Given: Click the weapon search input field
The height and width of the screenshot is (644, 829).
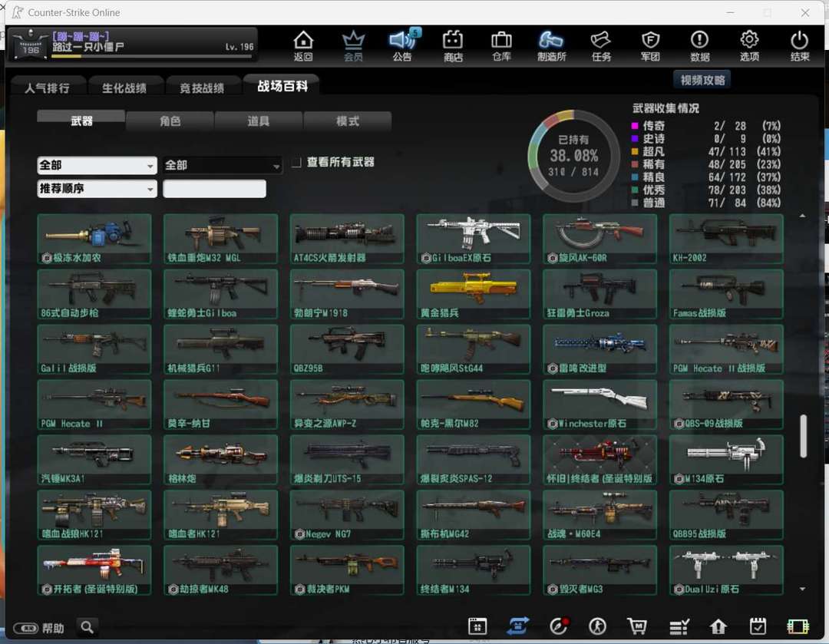Looking at the screenshot, I should [215, 189].
